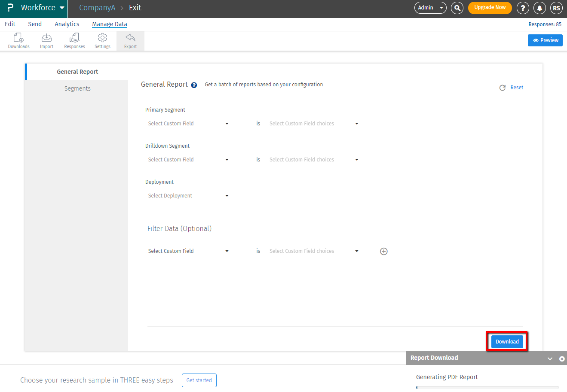This screenshot has width=567, height=392.
Task: Open Primary Segment custom field choices dropdown
Action: coord(314,124)
